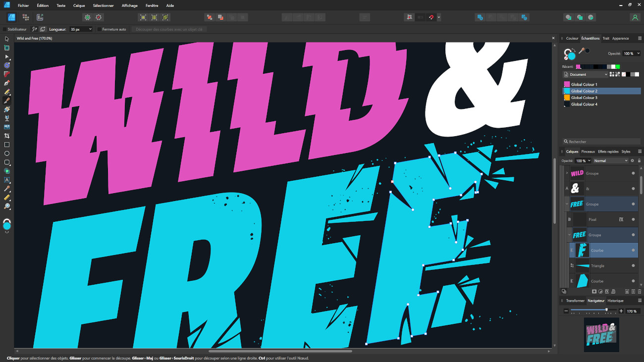Select the Move tool arrow
The height and width of the screenshot is (362, 644).
coord(7,39)
